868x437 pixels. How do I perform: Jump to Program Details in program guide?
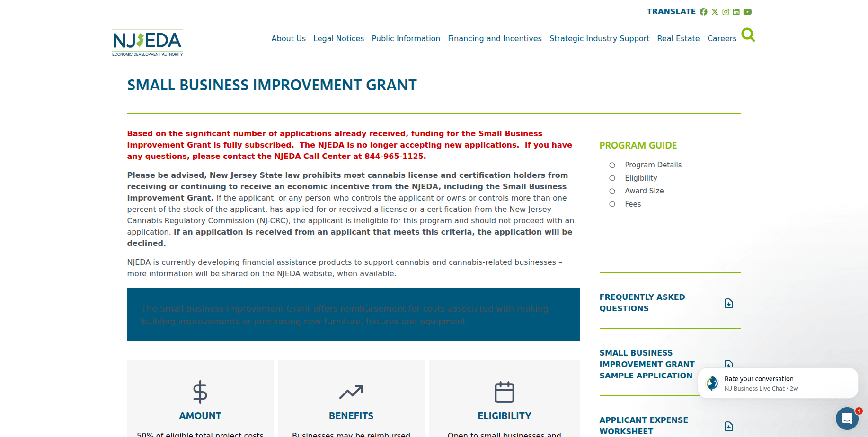(653, 165)
